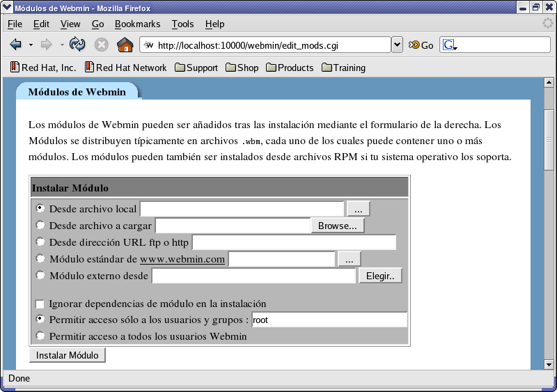Open the Google search engine icon
557x392 pixels.
coord(448,45)
